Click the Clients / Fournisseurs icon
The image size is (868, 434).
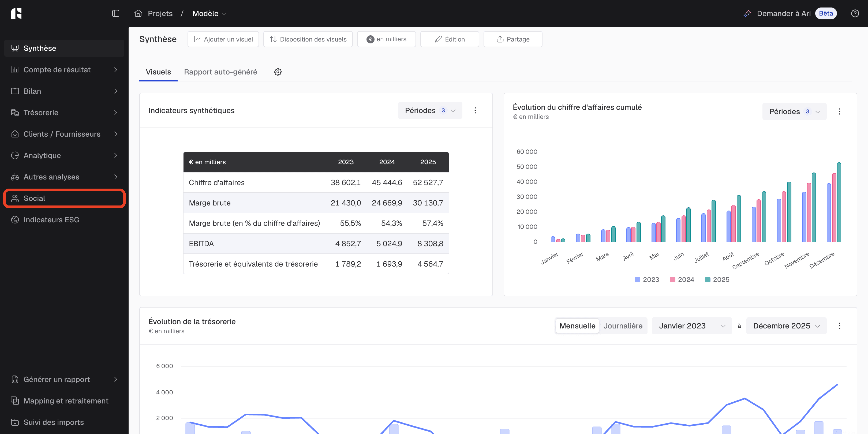[x=15, y=134]
